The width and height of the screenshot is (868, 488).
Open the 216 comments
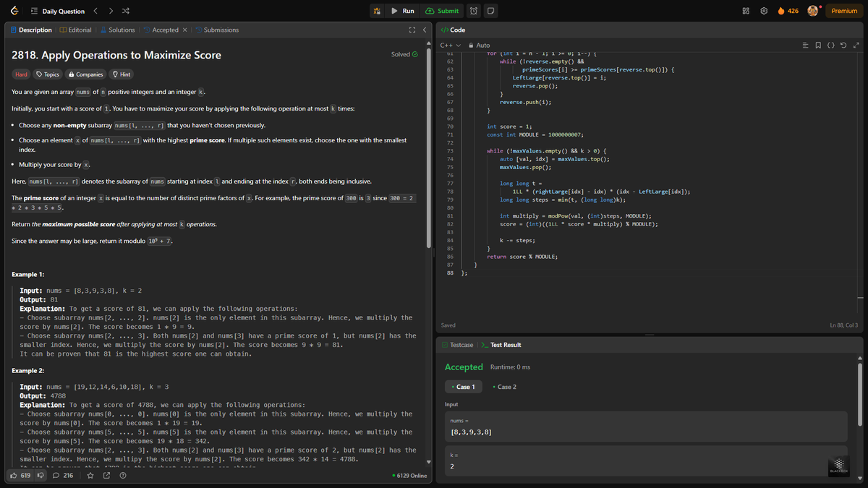[x=63, y=475]
